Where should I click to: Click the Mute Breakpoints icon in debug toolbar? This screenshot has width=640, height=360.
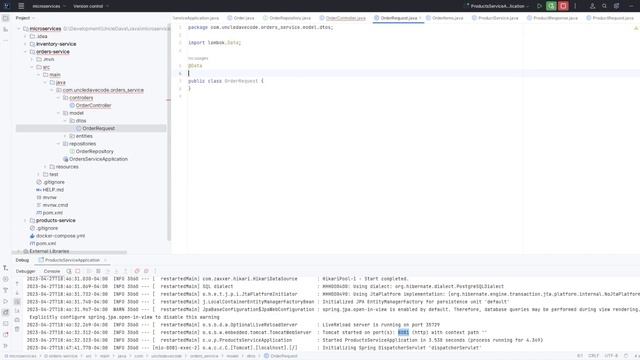pos(146,271)
